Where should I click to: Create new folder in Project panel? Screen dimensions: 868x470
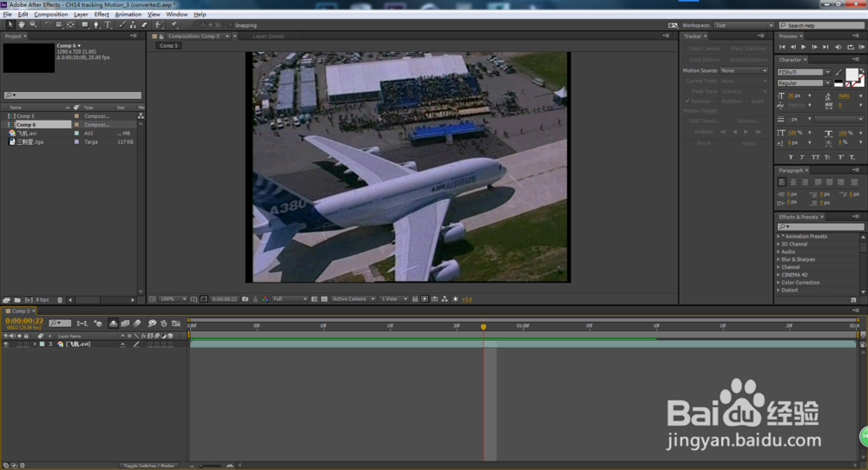pyautogui.click(x=17, y=300)
